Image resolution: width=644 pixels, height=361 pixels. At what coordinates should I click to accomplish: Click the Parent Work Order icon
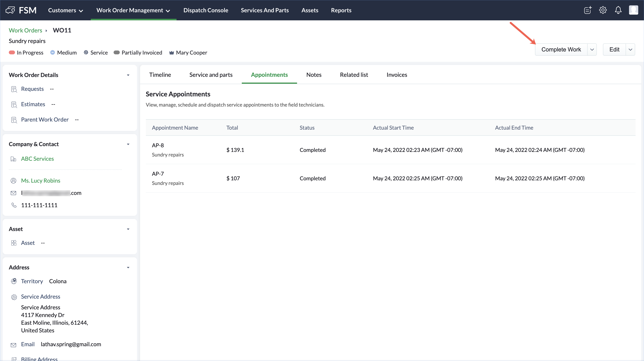pyautogui.click(x=14, y=120)
